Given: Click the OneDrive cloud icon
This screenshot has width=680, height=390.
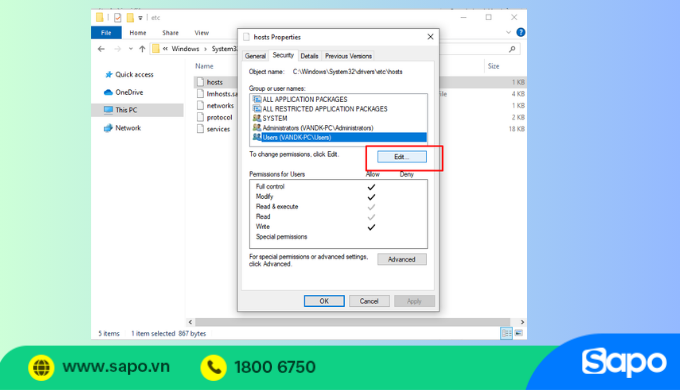Looking at the screenshot, I should pos(108,92).
